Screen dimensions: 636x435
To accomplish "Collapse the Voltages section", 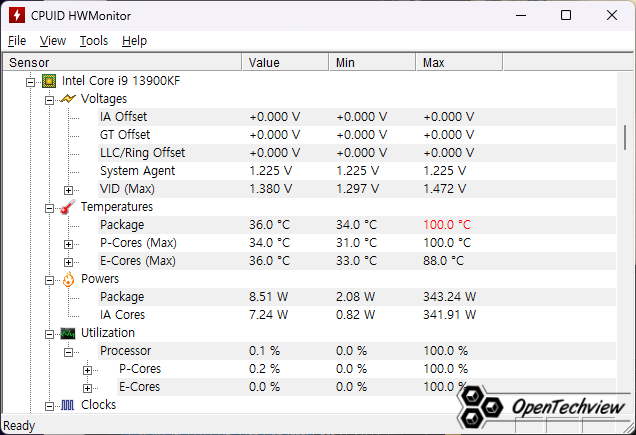I will tap(49, 100).
